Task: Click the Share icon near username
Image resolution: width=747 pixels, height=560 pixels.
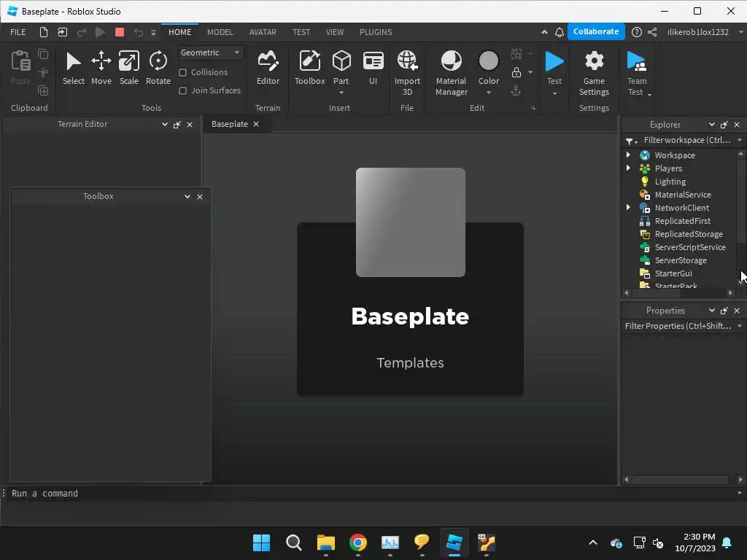Action: [x=652, y=32]
